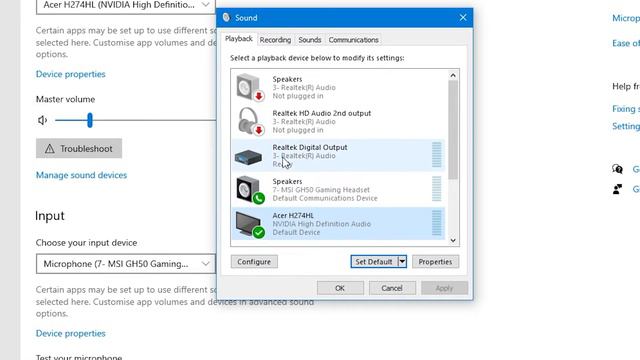Click the Realtek HD Audio 2nd output headphones icon
The image size is (640, 360).
point(250,121)
